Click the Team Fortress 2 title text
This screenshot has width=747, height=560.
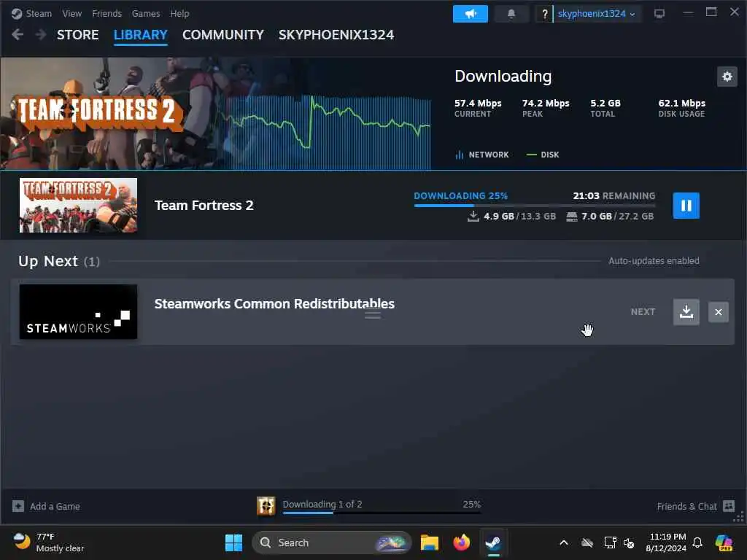204,205
